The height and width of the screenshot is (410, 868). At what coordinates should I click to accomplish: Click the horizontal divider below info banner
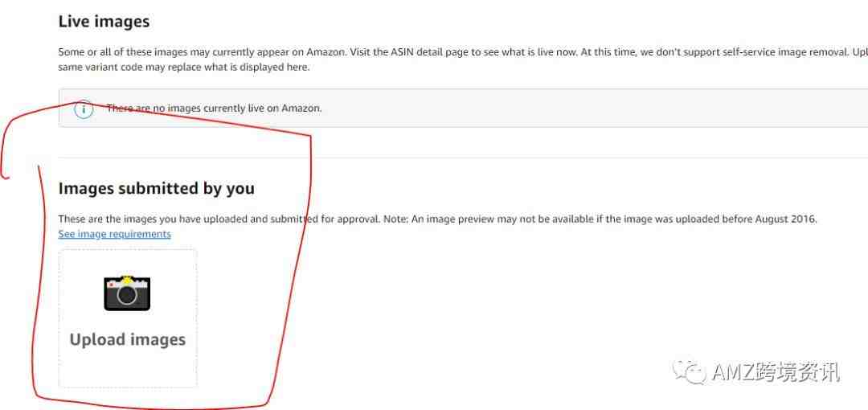pos(463,158)
